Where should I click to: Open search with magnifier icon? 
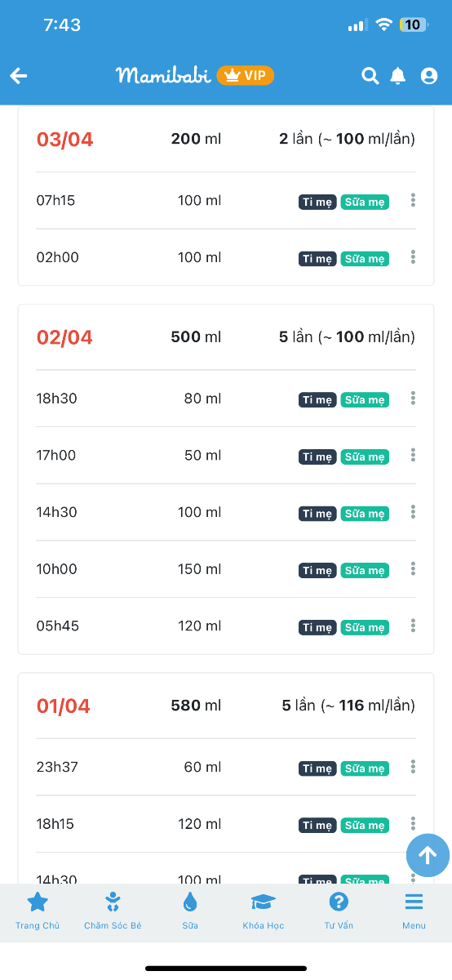coord(370,76)
